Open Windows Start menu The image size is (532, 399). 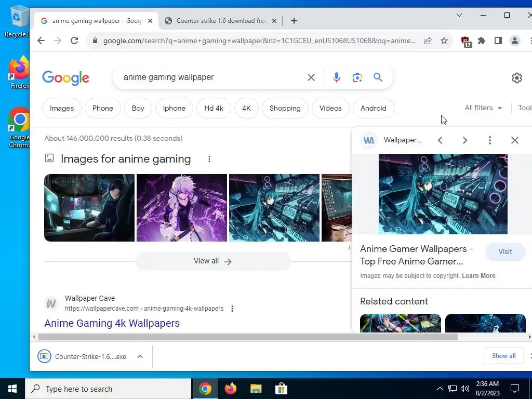tap(12, 389)
